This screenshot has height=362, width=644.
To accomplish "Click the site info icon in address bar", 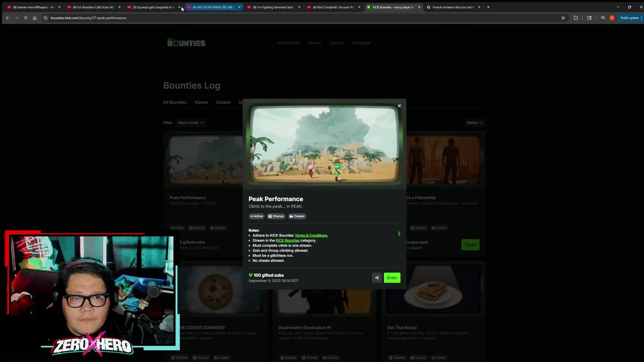I will coord(45,18).
